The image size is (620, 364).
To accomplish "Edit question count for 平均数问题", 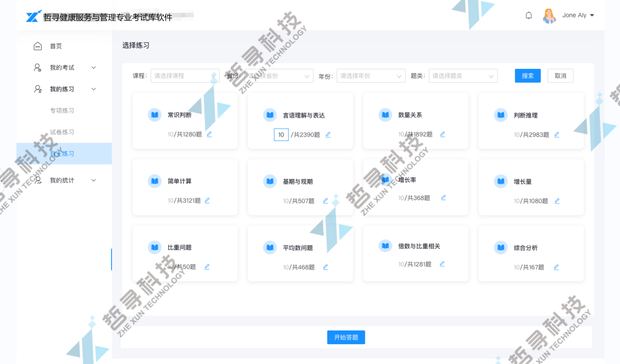I will click(325, 267).
